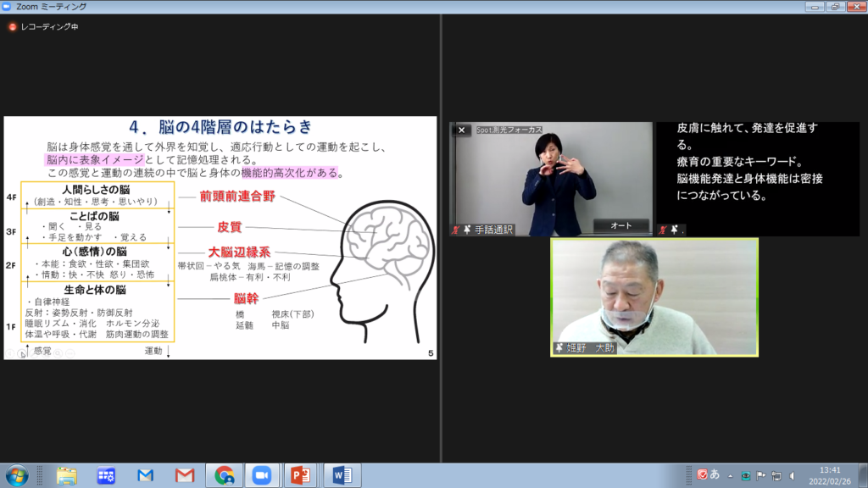Image resolution: width=868 pixels, height=488 pixels.
Task: Open the clock showing 13:41
Action: click(x=831, y=474)
